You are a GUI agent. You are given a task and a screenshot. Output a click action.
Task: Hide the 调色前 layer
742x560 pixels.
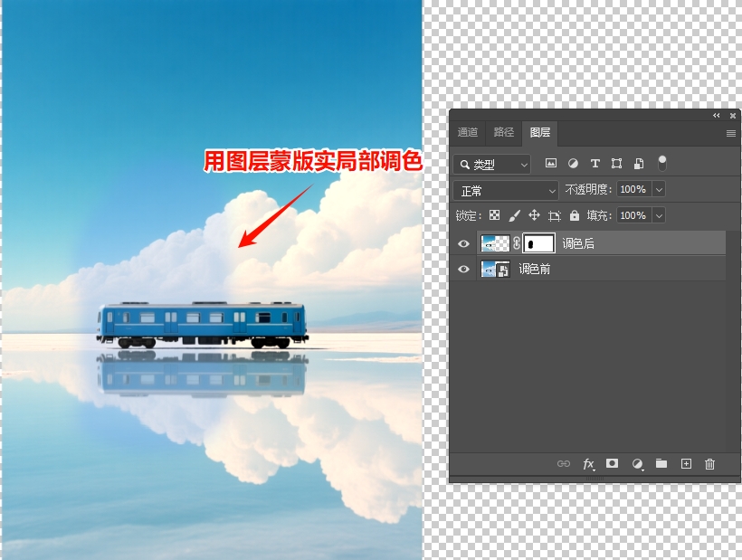click(x=464, y=269)
